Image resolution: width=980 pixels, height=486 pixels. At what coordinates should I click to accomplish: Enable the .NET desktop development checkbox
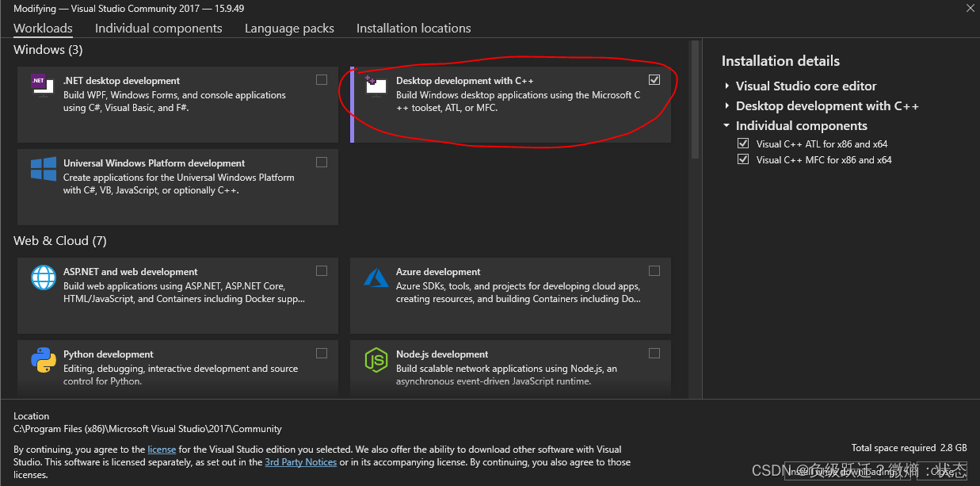point(321,79)
